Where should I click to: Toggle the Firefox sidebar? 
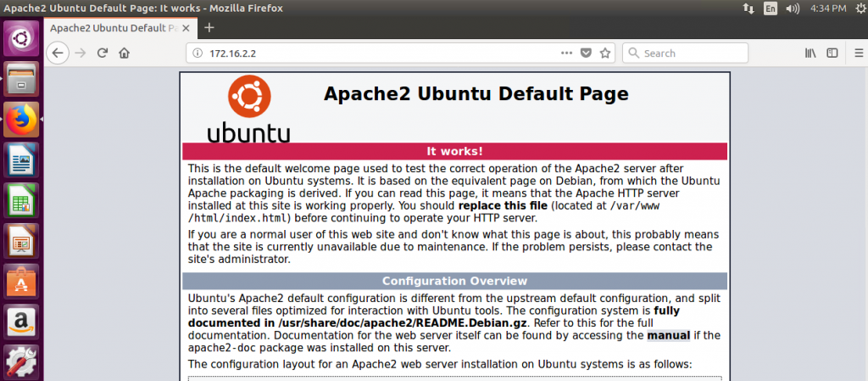832,53
